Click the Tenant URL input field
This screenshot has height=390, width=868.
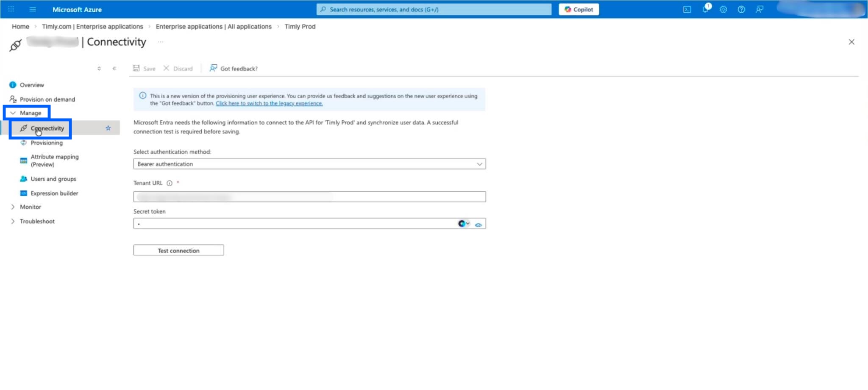309,196
